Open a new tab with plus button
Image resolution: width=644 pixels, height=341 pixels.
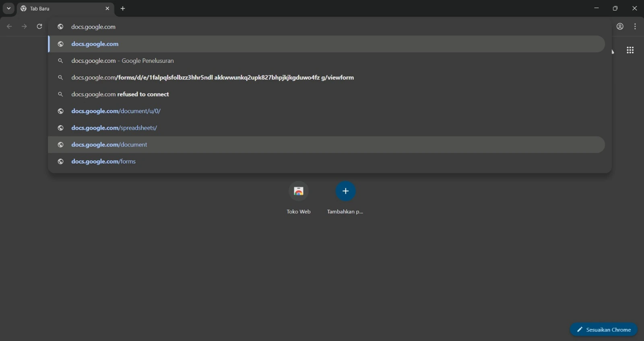123,8
